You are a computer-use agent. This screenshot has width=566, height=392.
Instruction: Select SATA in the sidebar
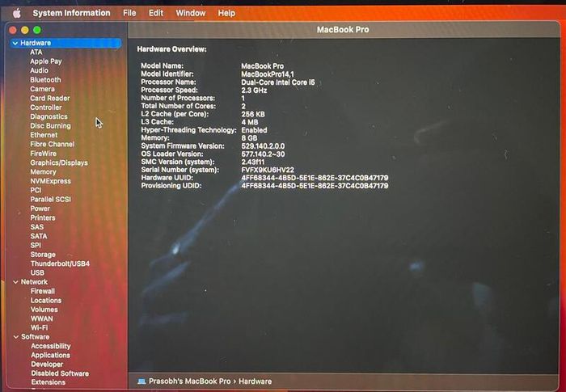(39, 236)
